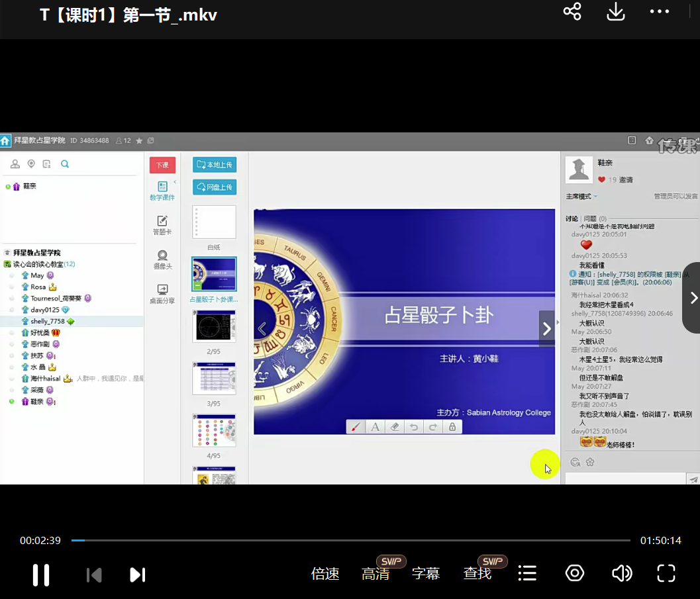This screenshot has height=599, width=700.
Task: Select user May in the list
Action: click(37, 275)
